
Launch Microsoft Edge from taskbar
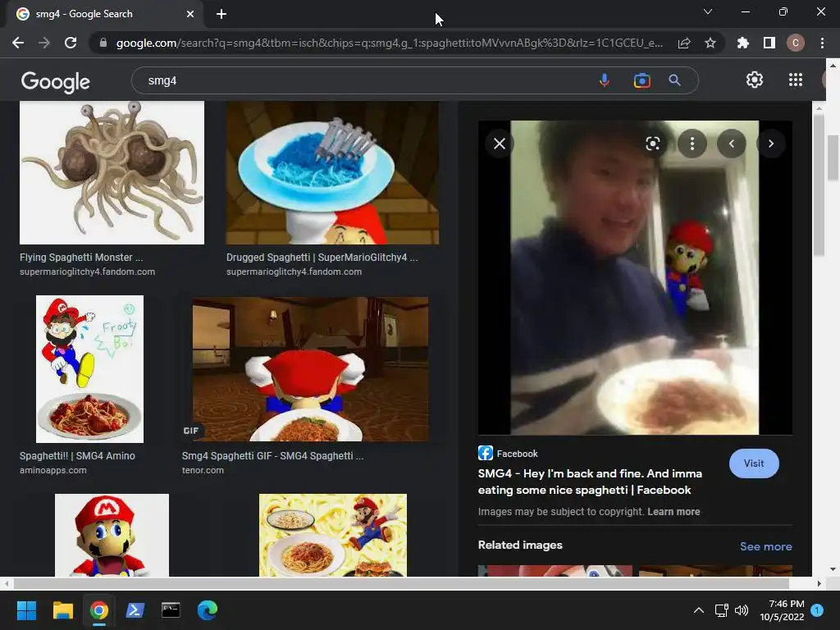(x=208, y=610)
